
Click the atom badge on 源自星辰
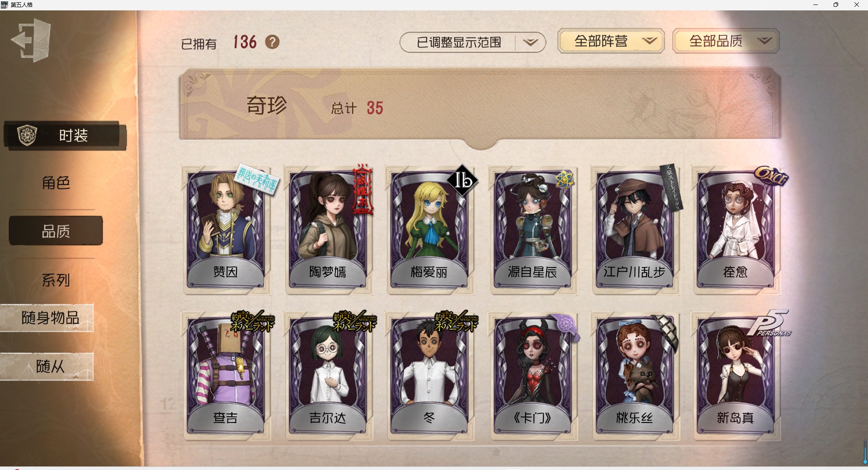(565, 180)
